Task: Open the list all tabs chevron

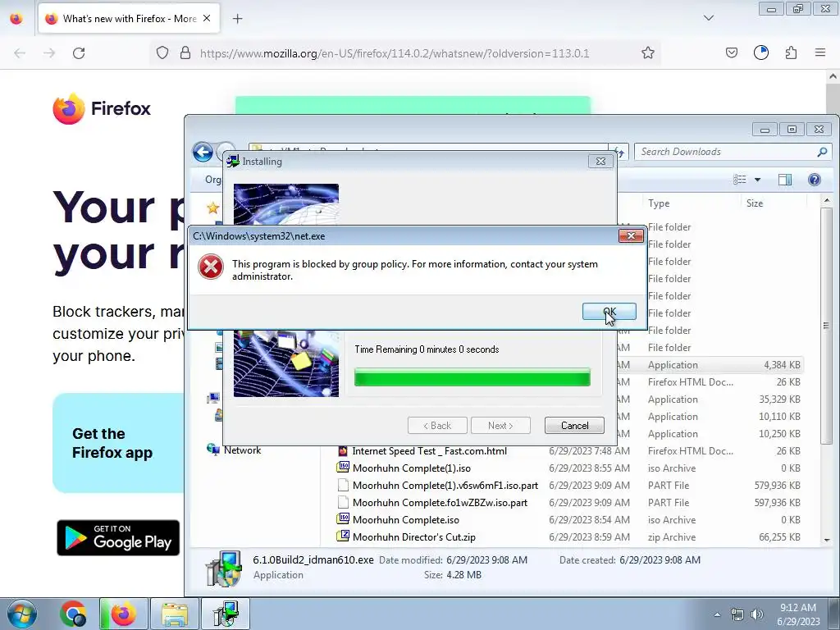Action: point(708,18)
